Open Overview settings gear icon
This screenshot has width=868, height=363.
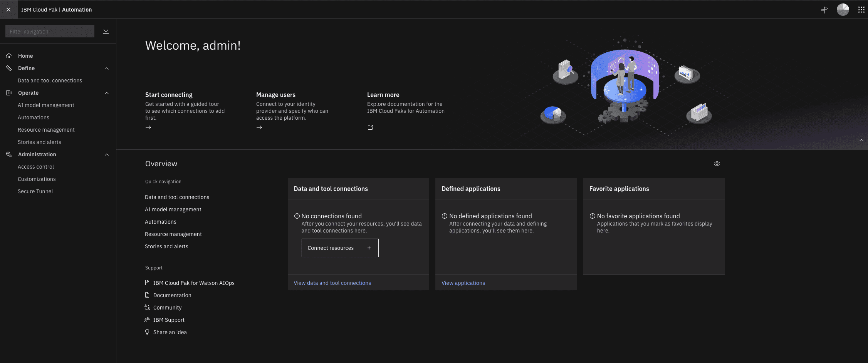(x=717, y=164)
